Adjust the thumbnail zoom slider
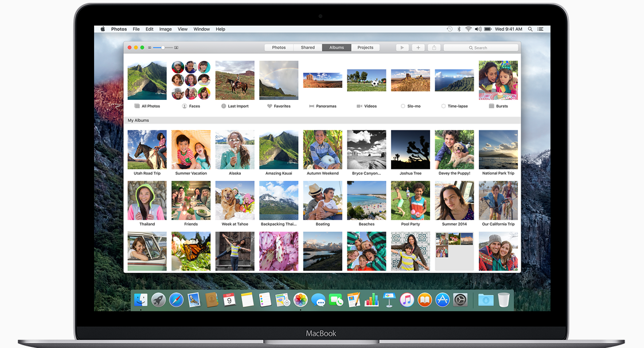The width and height of the screenshot is (644, 348). [x=163, y=48]
